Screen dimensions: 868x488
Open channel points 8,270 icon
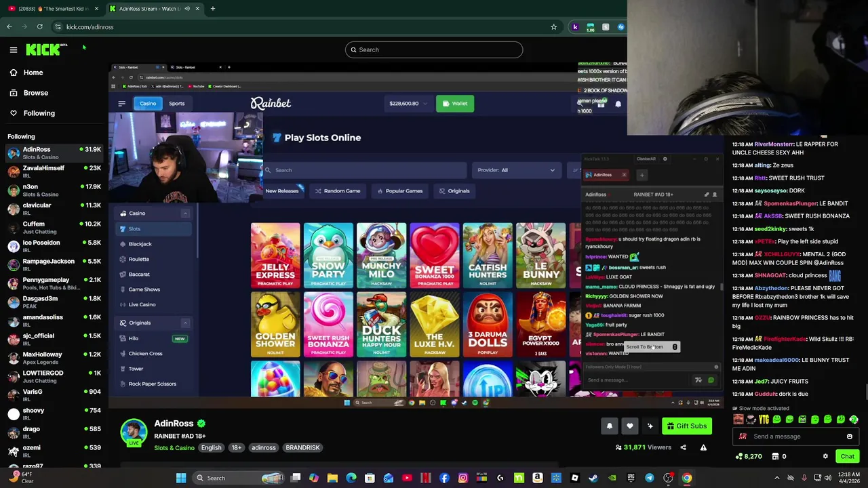(738, 457)
